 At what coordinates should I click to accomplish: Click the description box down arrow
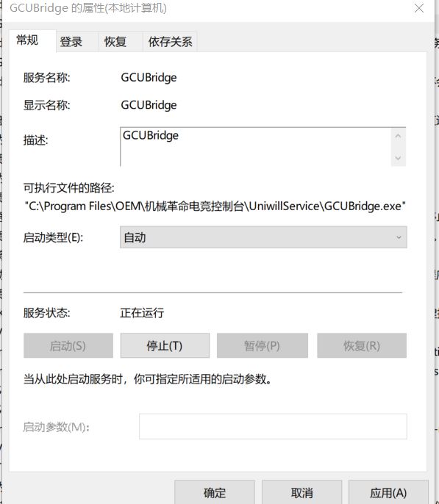pos(398,158)
